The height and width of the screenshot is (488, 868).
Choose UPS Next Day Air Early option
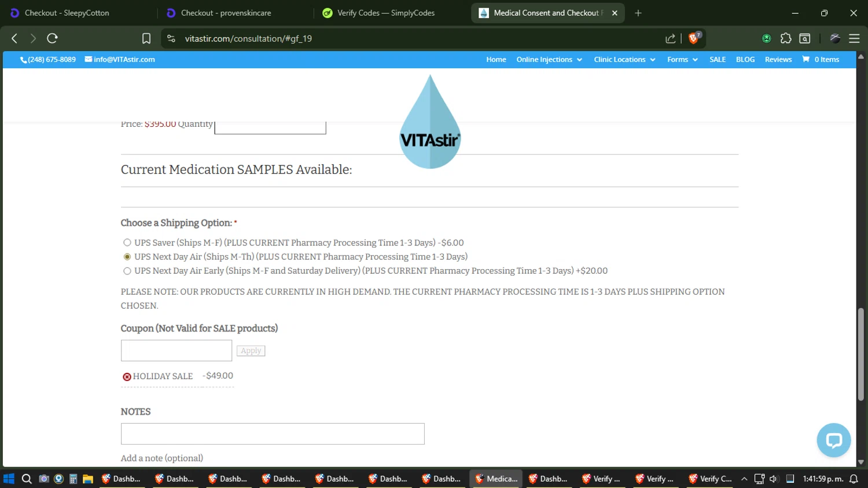coord(127,271)
